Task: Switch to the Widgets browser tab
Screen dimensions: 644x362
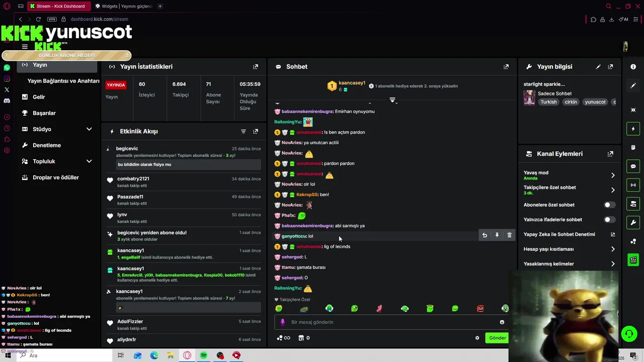Action: [123, 6]
